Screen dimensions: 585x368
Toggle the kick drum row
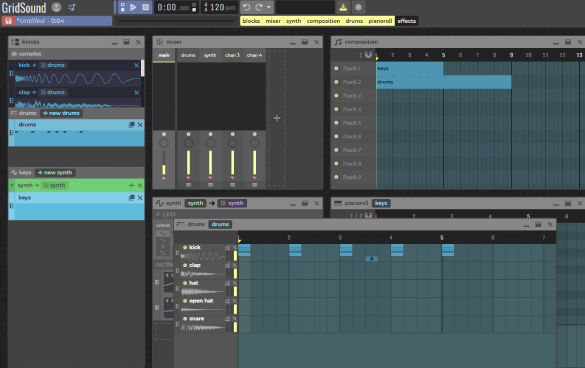(x=185, y=247)
